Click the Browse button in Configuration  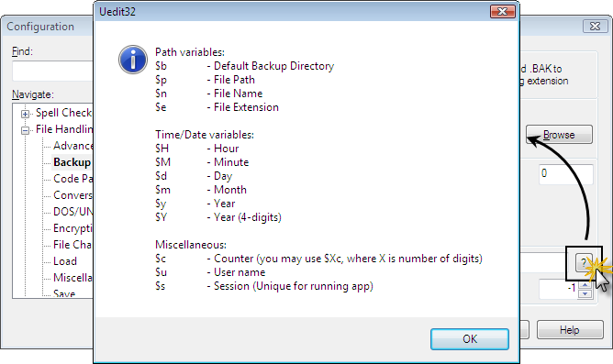[x=559, y=135]
